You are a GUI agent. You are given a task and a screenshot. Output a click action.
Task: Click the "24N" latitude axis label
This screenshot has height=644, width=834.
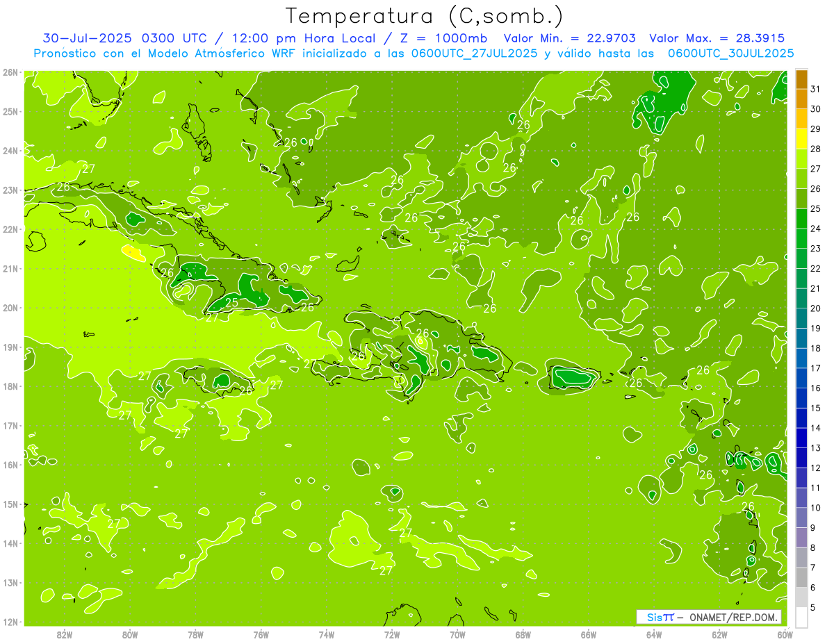(10, 151)
